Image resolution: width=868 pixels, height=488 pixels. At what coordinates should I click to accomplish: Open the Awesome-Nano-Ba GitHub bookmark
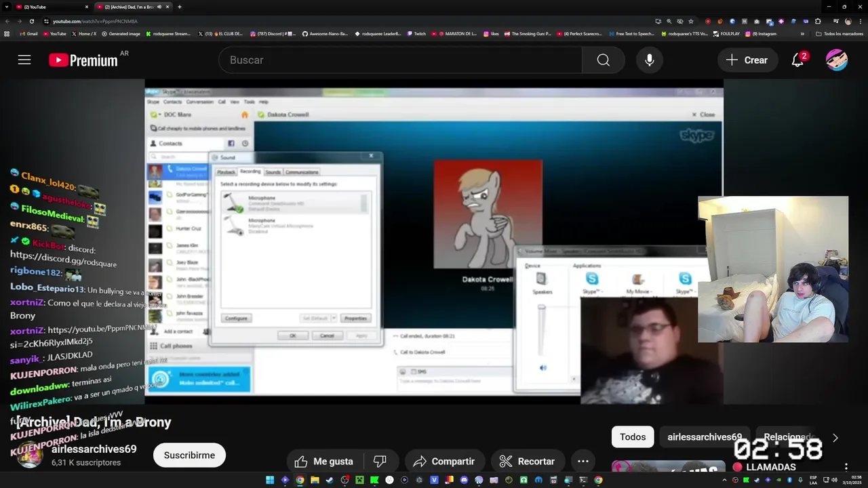coord(325,33)
